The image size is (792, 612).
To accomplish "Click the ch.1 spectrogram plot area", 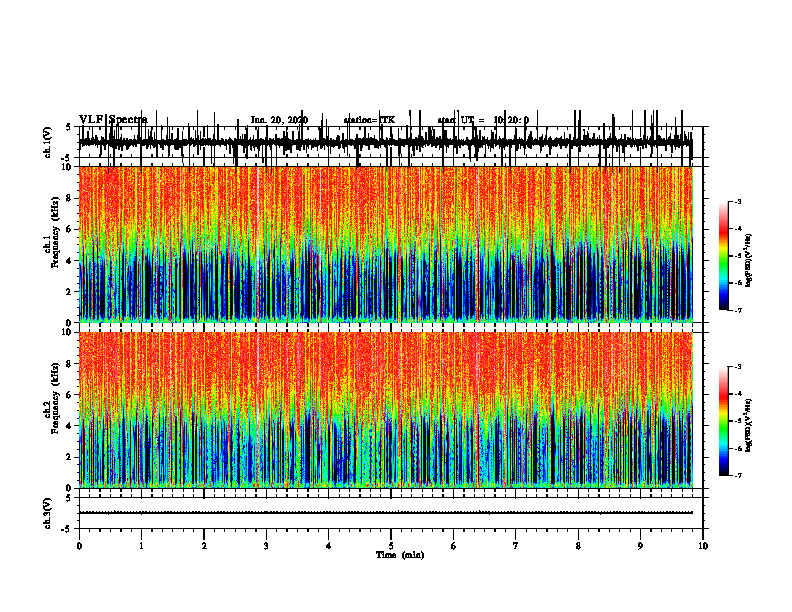I will click(x=386, y=244).
